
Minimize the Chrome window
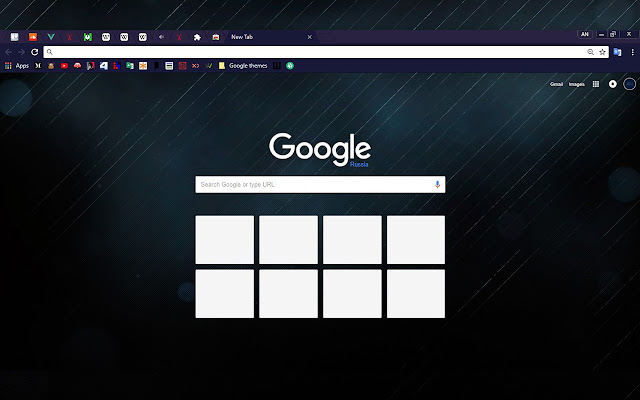click(x=601, y=35)
